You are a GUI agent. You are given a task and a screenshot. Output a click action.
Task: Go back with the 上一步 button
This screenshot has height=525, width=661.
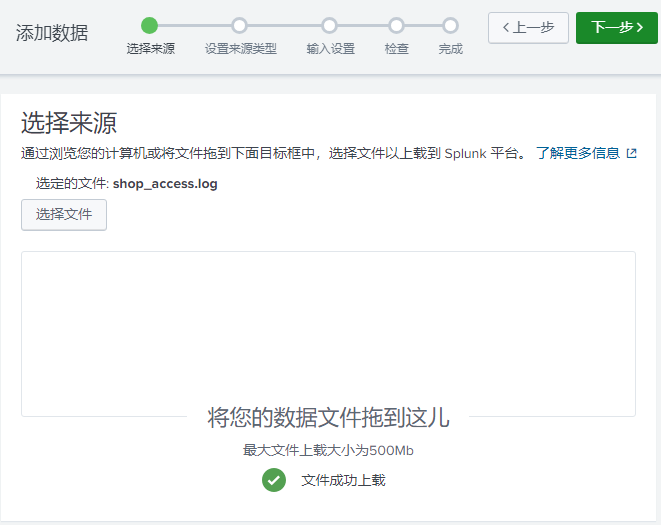tap(528, 28)
